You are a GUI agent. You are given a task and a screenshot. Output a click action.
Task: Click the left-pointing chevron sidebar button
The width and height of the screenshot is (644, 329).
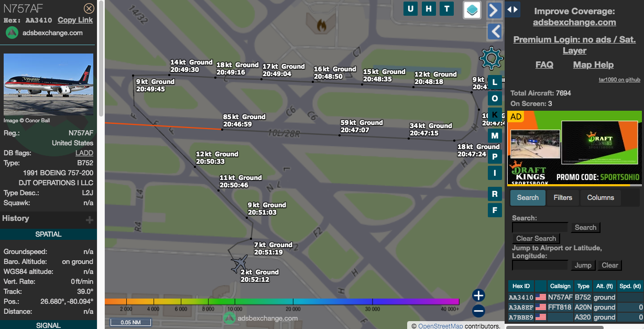pos(495,31)
